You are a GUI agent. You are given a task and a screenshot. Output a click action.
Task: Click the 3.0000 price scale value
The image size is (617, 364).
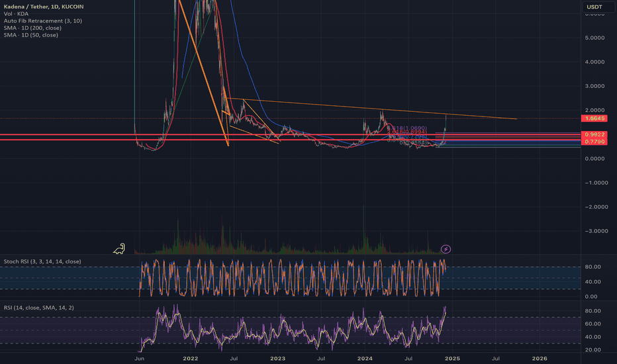[595, 86]
